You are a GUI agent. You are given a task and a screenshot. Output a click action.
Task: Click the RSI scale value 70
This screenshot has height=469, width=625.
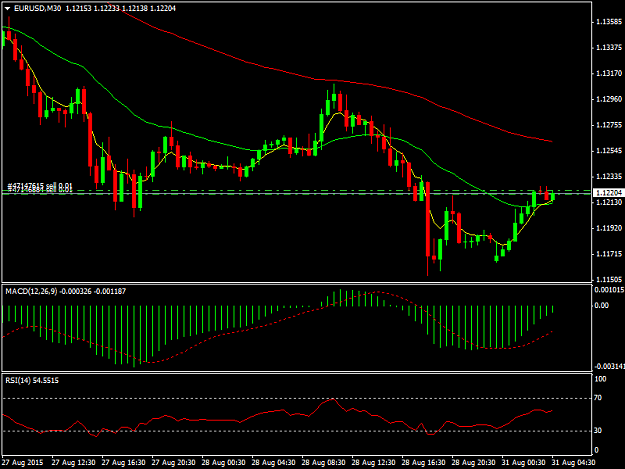pos(598,398)
